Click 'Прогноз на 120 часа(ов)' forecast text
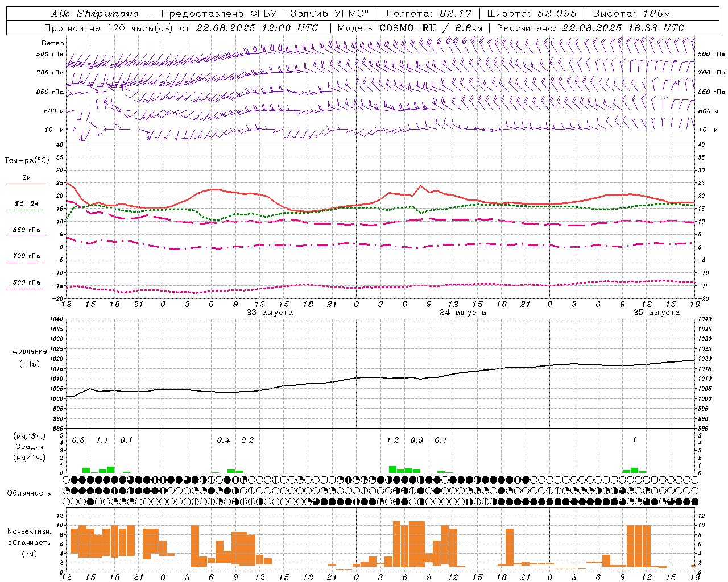728x582 pixels. coord(109,28)
